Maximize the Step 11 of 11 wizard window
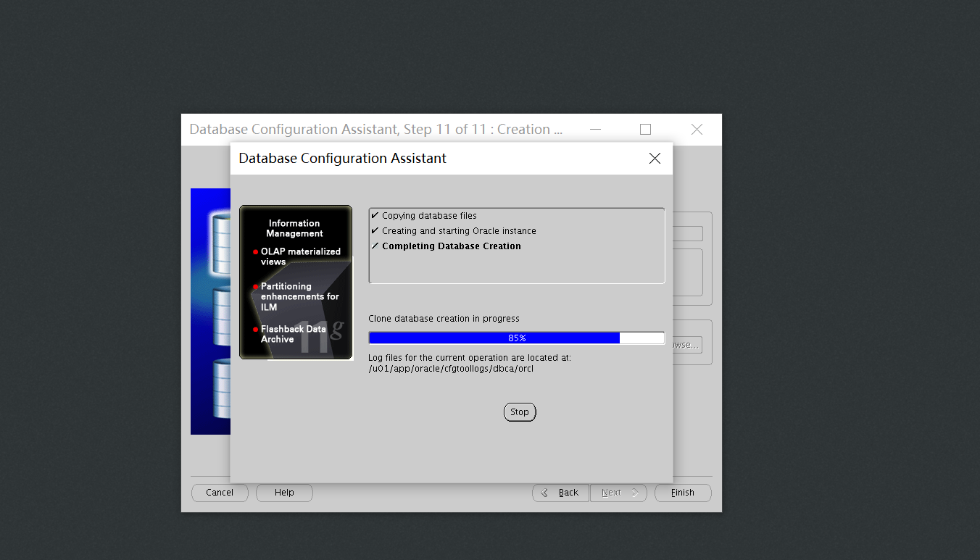Viewport: 980px width, 560px height. [x=645, y=129]
